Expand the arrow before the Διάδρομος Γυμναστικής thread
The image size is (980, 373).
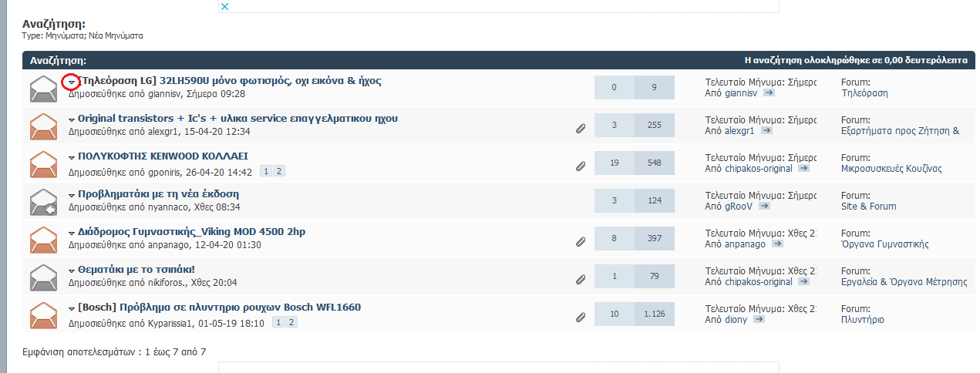click(72, 233)
